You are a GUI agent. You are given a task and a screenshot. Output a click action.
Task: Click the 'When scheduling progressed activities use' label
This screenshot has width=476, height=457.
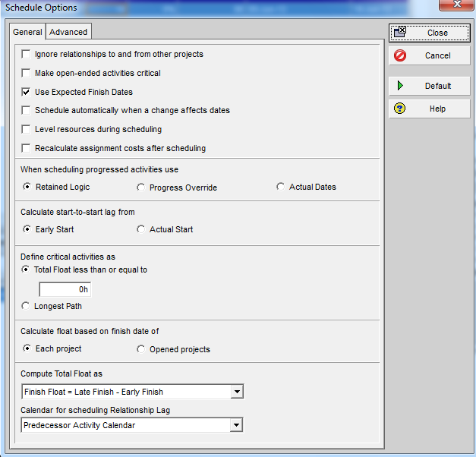tap(99, 169)
